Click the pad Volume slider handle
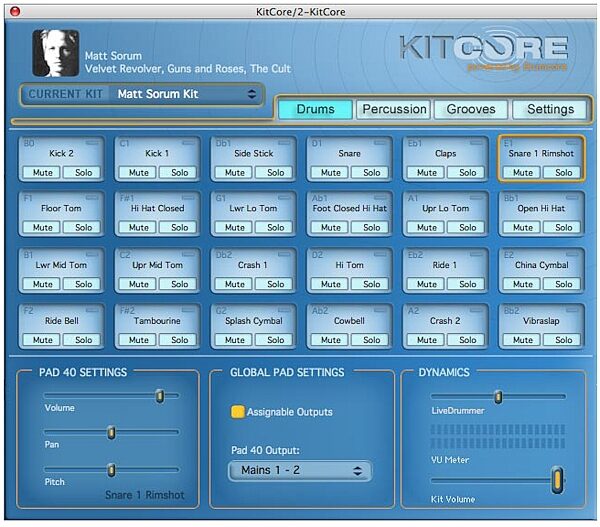 (x=160, y=396)
